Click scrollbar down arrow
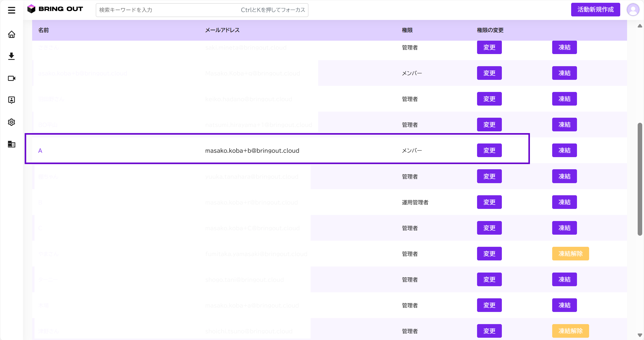644x340 pixels. click(640, 335)
